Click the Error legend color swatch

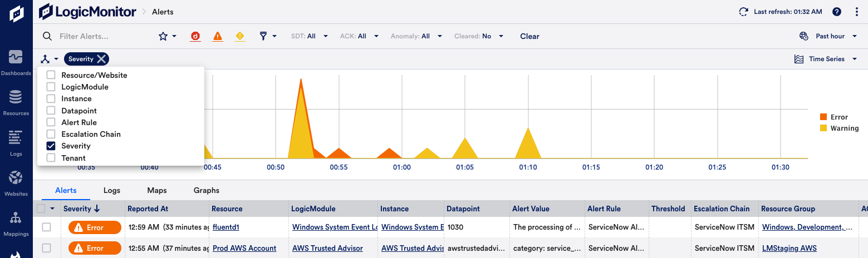tap(823, 117)
